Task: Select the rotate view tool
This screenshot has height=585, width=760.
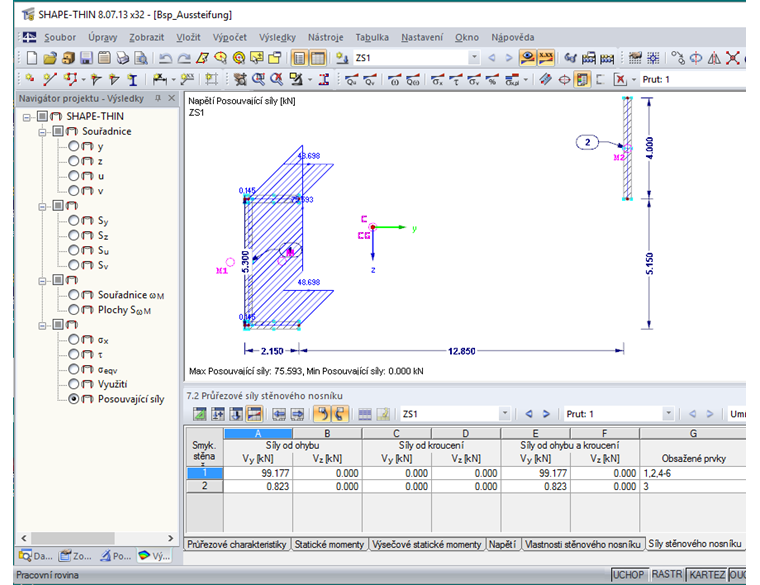Action: coord(696,58)
